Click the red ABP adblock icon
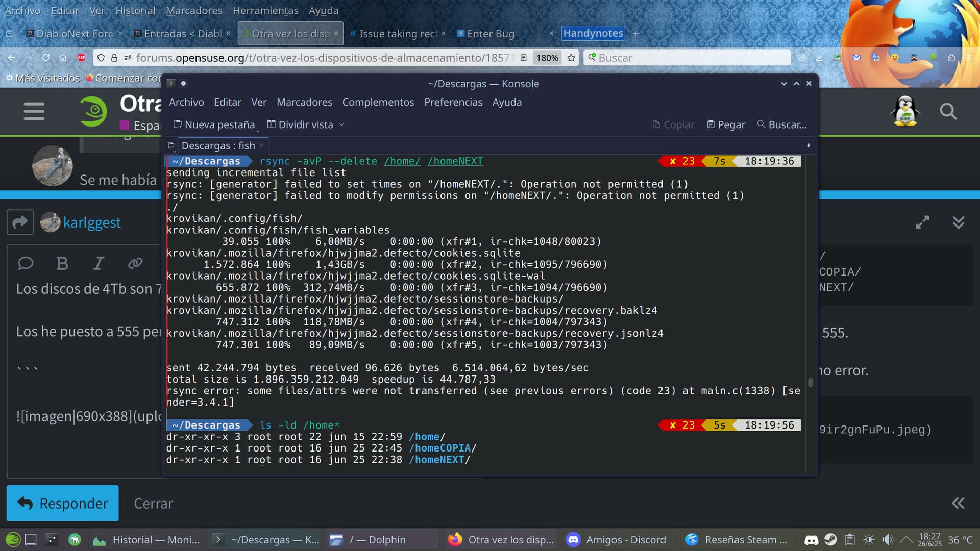This screenshot has width=980, height=551. point(81,58)
